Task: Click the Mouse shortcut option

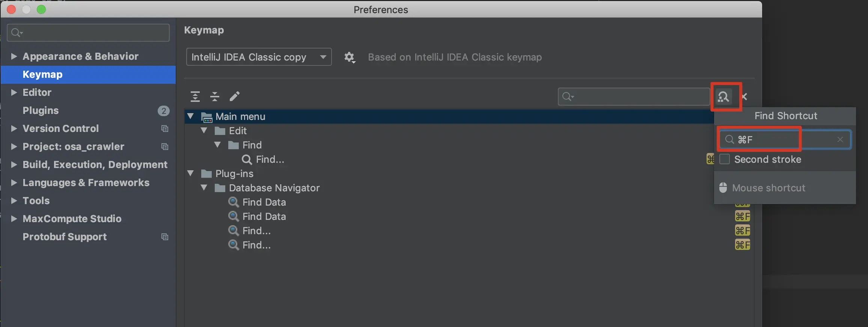Action: 768,188
